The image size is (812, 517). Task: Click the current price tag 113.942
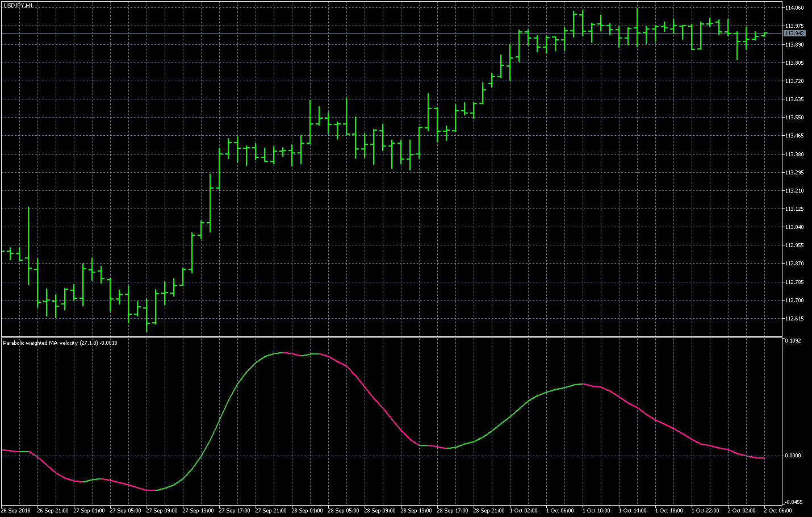click(x=794, y=34)
